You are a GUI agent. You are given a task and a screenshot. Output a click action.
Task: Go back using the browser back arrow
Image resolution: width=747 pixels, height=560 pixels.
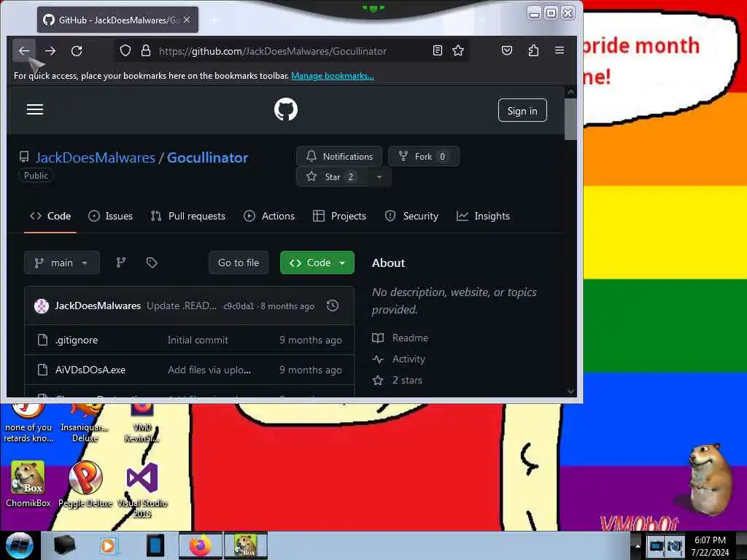(24, 50)
